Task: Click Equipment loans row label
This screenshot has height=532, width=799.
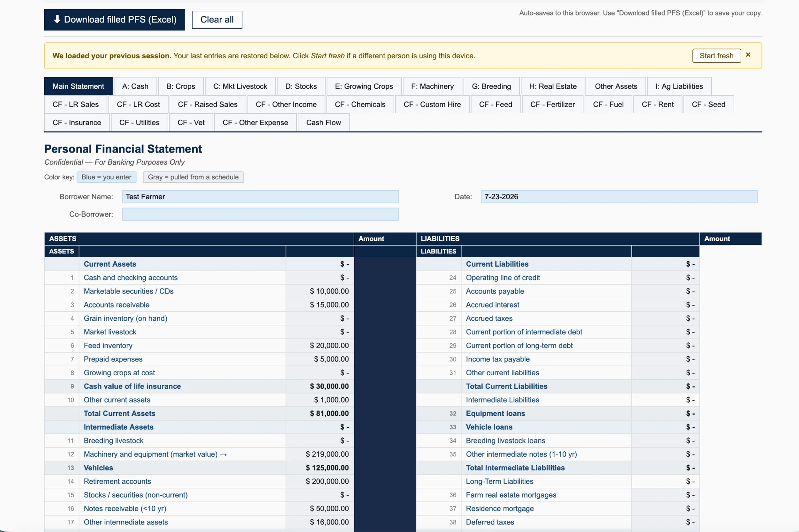Action: 495,414
